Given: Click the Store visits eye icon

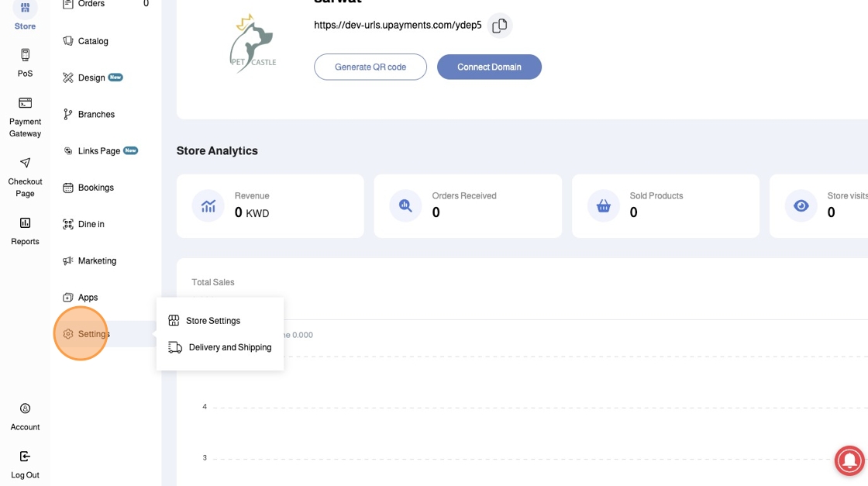Looking at the screenshot, I should pyautogui.click(x=801, y=206).
